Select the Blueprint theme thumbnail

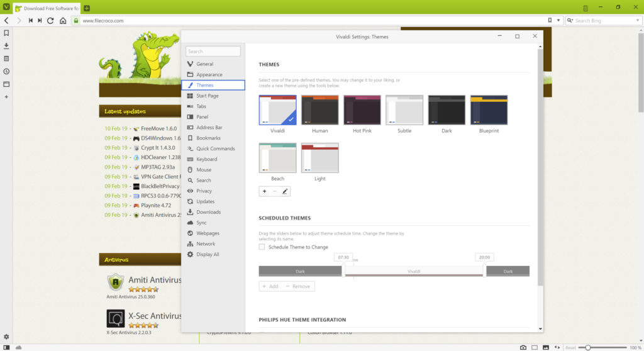coord(489,110)
